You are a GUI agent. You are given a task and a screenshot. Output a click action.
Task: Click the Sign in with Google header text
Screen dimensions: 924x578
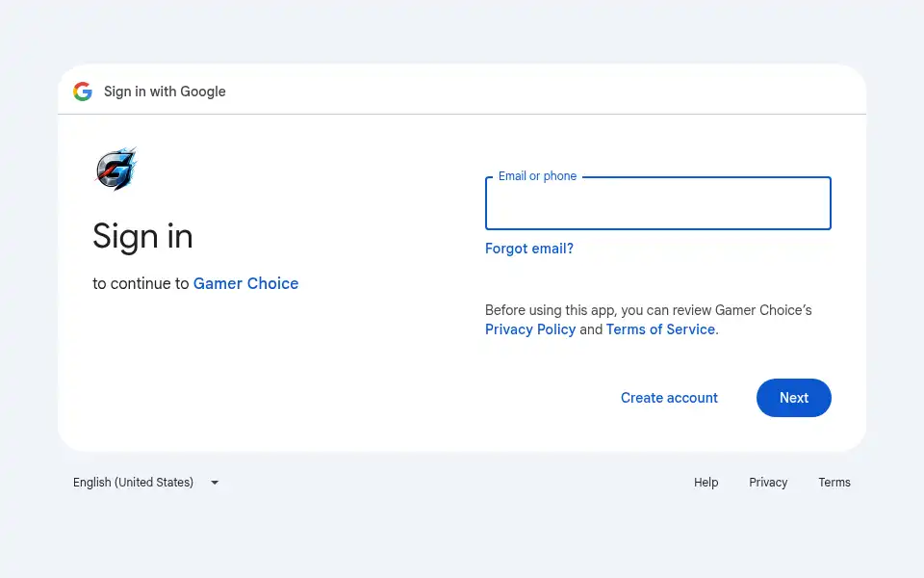(165, 92)
